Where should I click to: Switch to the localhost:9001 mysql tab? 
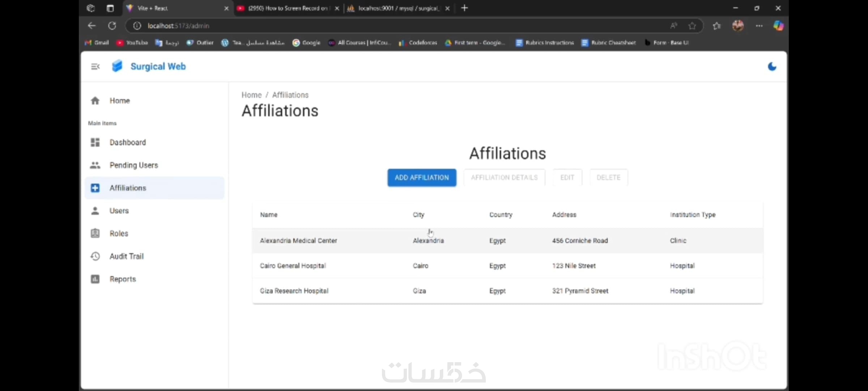[x=397, y=8]
